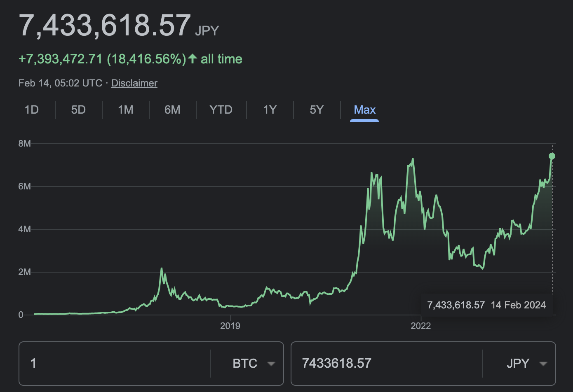This screenshot has height=392, width=573.
Task: Switch chart to YTD view
Action: tap(221, 110)
